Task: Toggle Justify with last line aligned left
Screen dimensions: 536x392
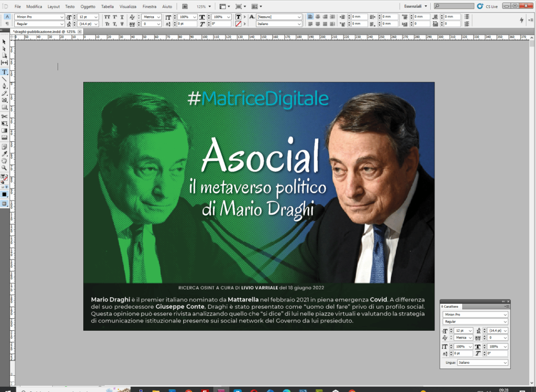Action: click(x=310, y=24)
